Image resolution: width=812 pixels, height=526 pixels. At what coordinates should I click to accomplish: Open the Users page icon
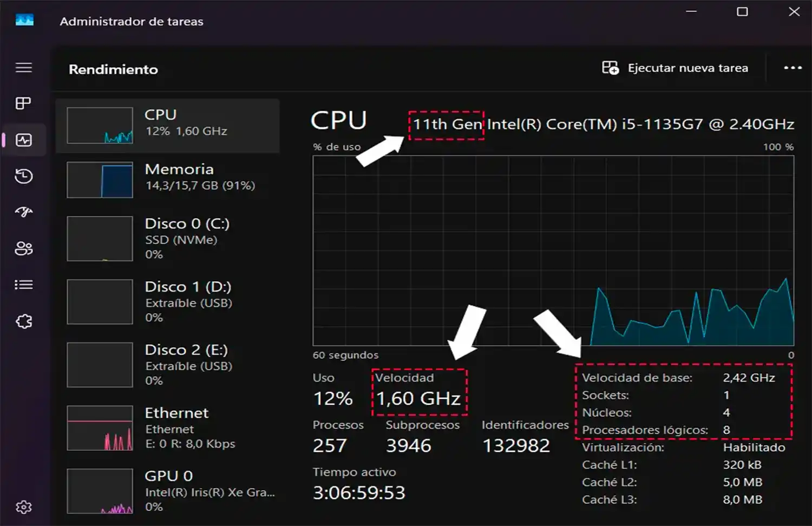[x=24, y=248]
